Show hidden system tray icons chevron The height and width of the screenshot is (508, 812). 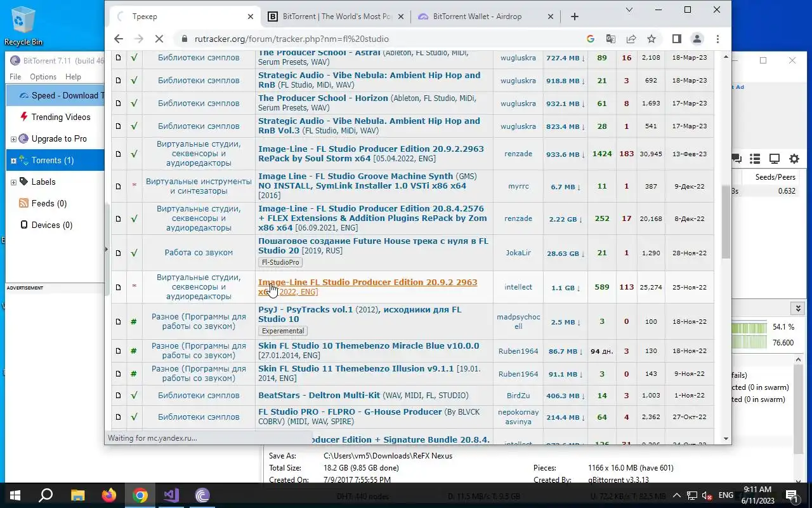point(676,495)
